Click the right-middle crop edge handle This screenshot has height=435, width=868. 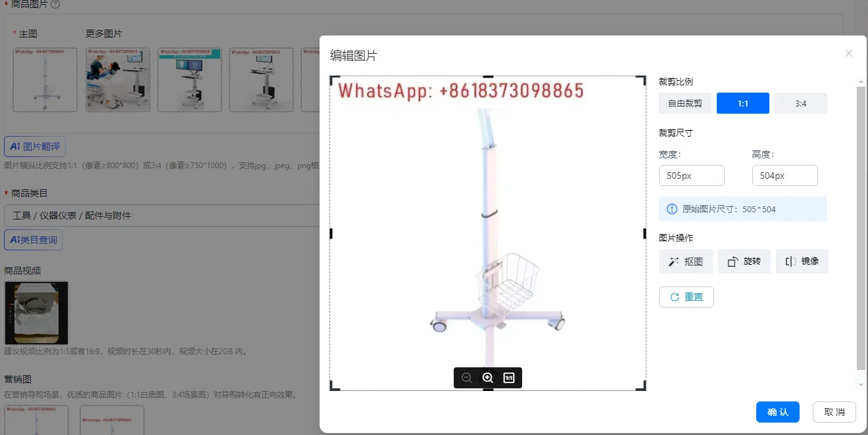coord(645,233)
